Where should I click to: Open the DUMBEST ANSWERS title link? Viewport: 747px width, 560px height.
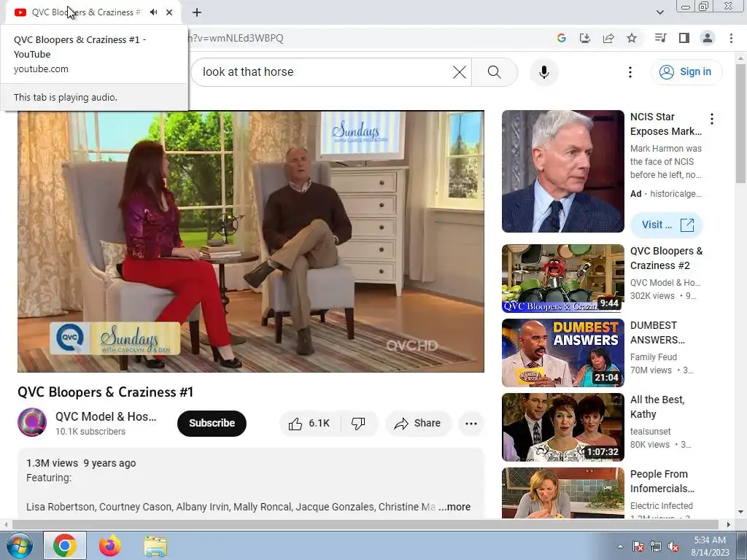tap(657, 332)
